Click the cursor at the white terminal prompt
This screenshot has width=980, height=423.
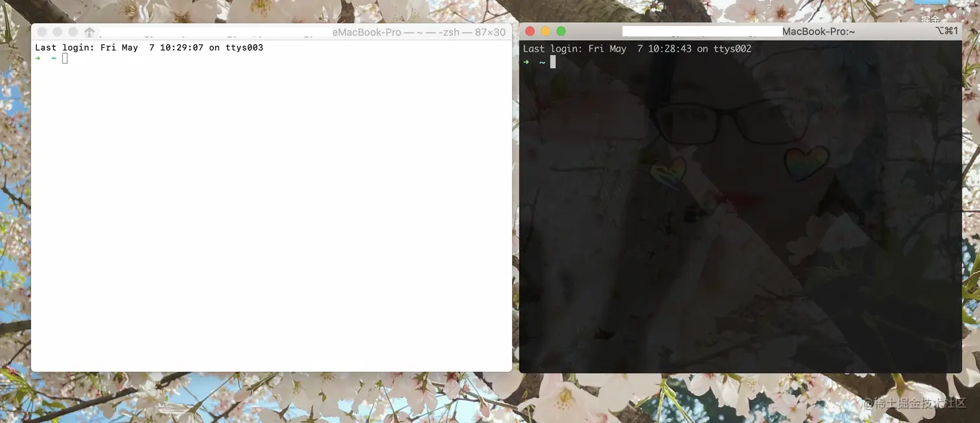[65, 59]
